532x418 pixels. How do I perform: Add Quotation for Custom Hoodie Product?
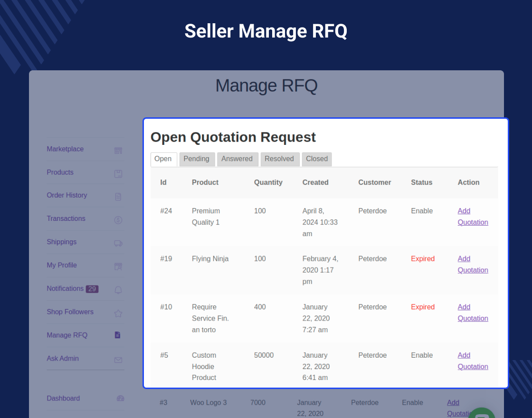473,361
